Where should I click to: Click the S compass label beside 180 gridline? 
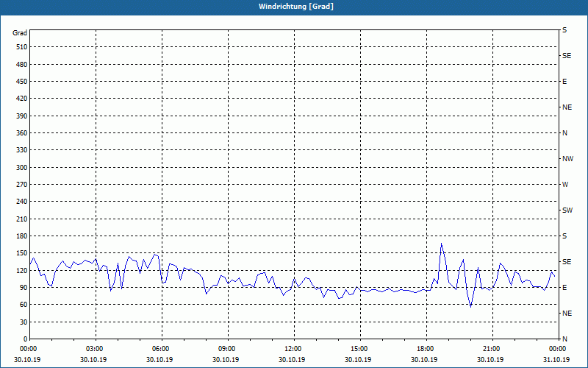point(564,236)
